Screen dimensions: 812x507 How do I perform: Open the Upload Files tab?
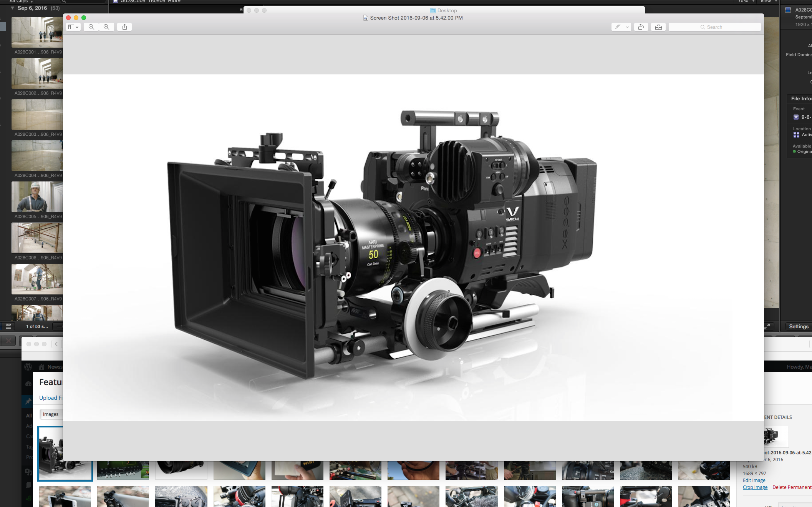[x=50, y=398]
